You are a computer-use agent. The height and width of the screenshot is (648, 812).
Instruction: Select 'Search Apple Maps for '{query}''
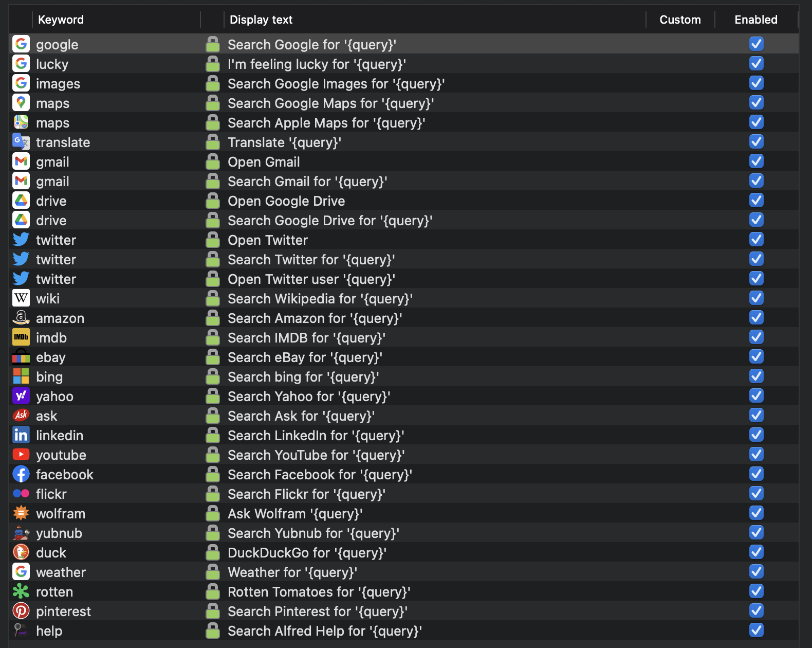[x=326, y=122]
